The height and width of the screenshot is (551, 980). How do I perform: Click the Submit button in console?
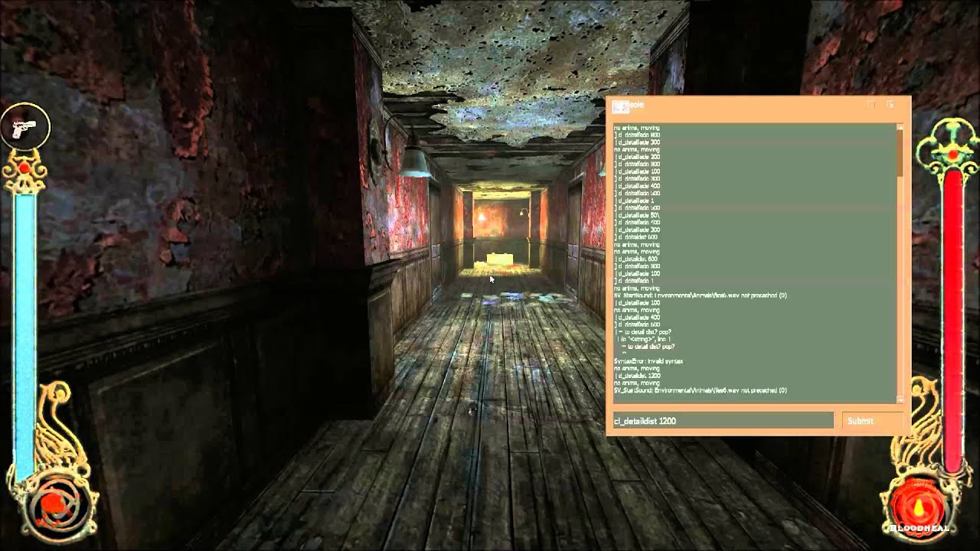pos(871,420)
